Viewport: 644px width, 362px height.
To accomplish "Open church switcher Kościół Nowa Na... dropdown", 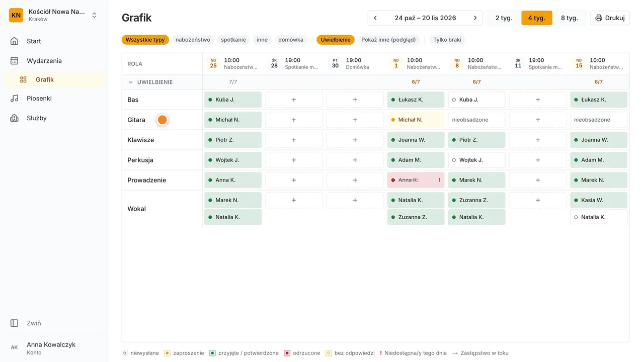I will (53, 15).
